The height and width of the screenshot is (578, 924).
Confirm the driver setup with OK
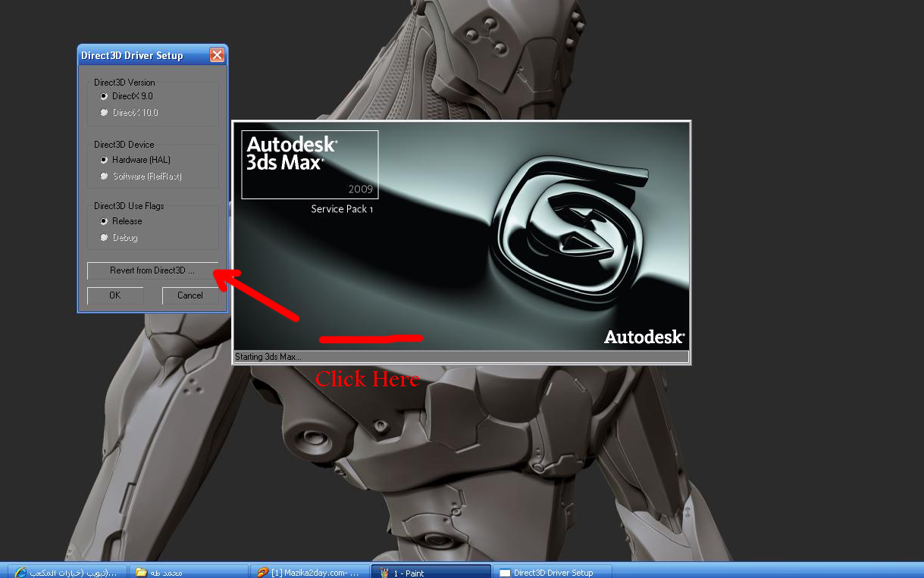point(115,295)
